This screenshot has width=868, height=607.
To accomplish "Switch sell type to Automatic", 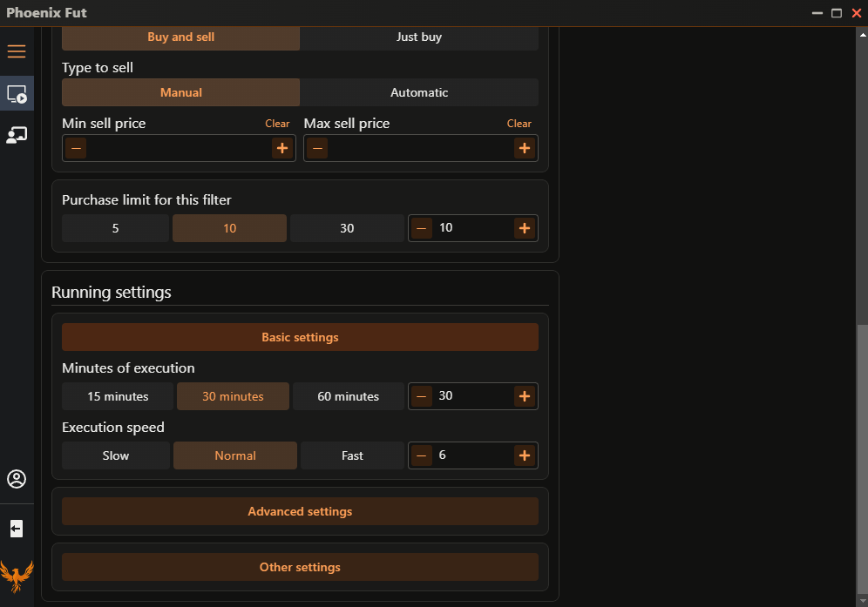I will [x=418, y=92].
